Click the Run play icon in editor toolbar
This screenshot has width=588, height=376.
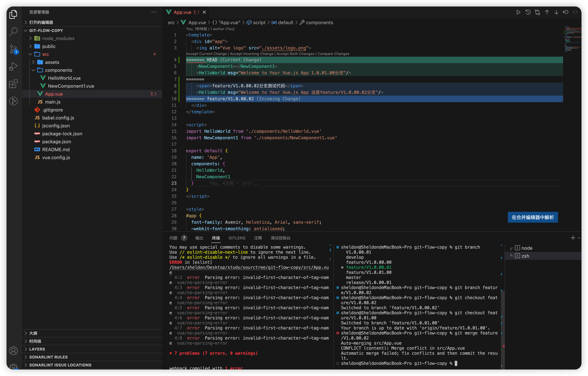click(518, 12)
